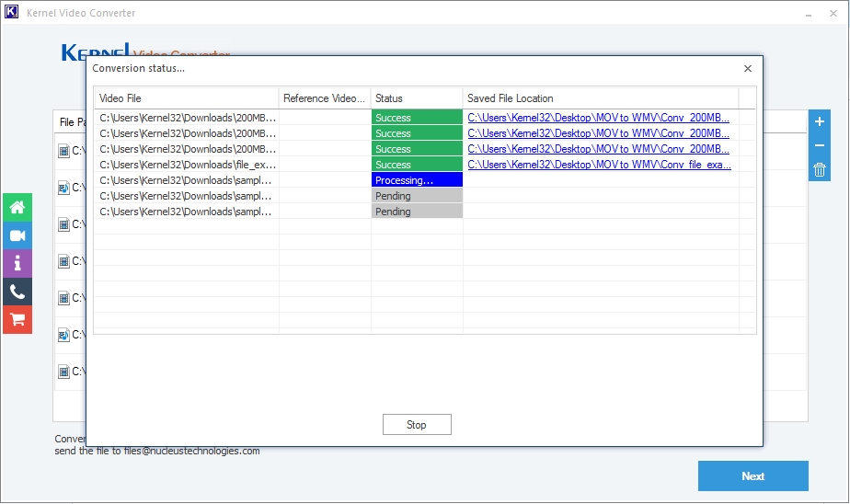Click the Status column header
Screen dimensions: 850x504
[x=417, y=98]
